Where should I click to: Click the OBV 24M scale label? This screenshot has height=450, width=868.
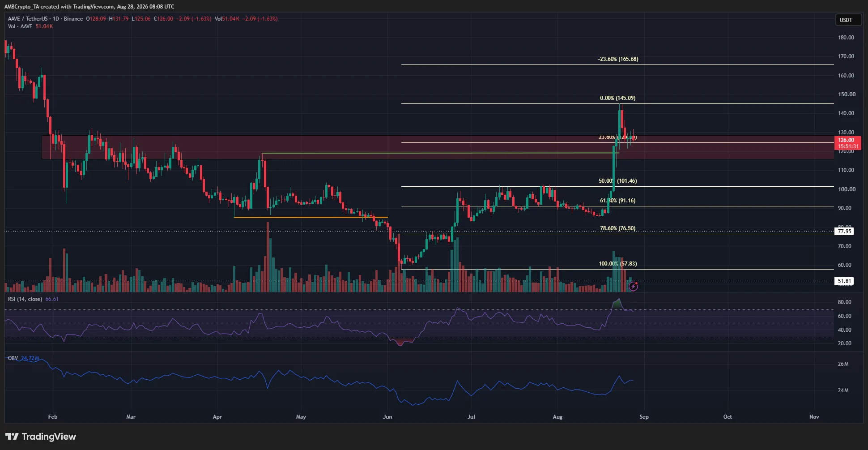tap(843, 390)
